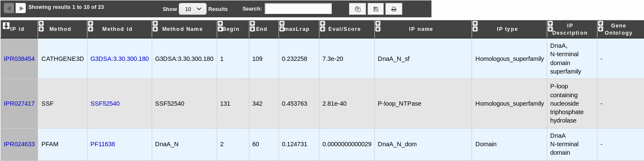
Task: Select the Homologous_superfamily cell in the IPR027417 row
Action: point(509,104)
